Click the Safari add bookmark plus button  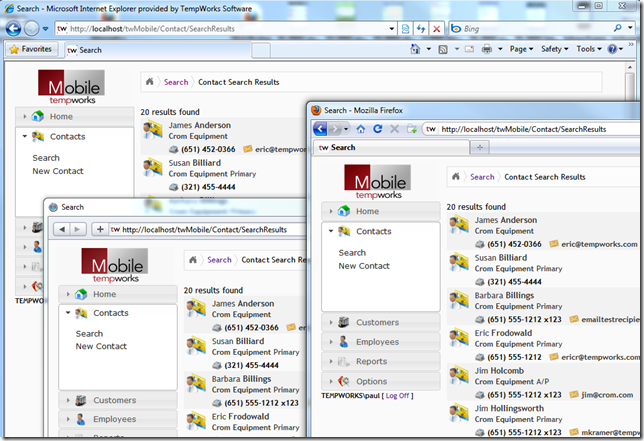point(99,229)
